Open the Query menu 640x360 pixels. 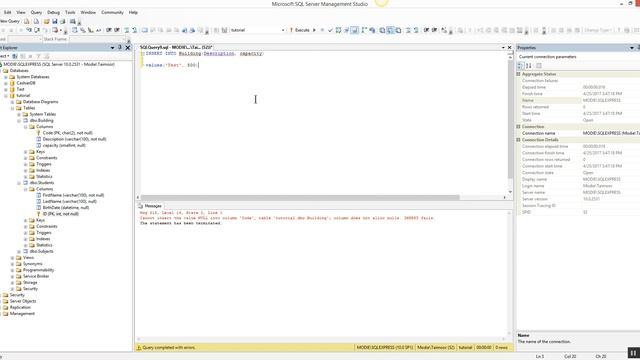[x=36, y=13]
